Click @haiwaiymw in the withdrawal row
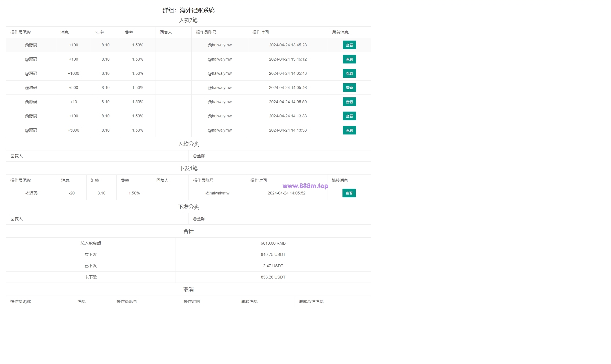This screenshot has height=364, width=611. pos(217,193)
